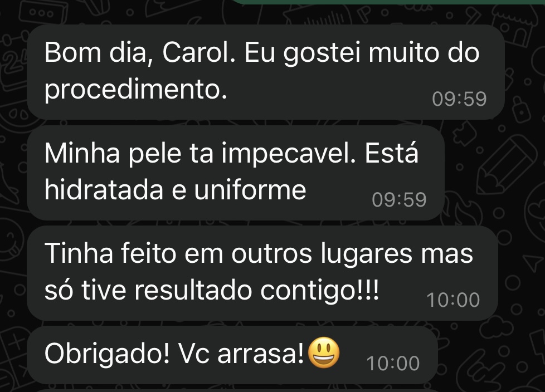
Task: Click the 09:59 timestamp on first message
Action: coord(459,99)
